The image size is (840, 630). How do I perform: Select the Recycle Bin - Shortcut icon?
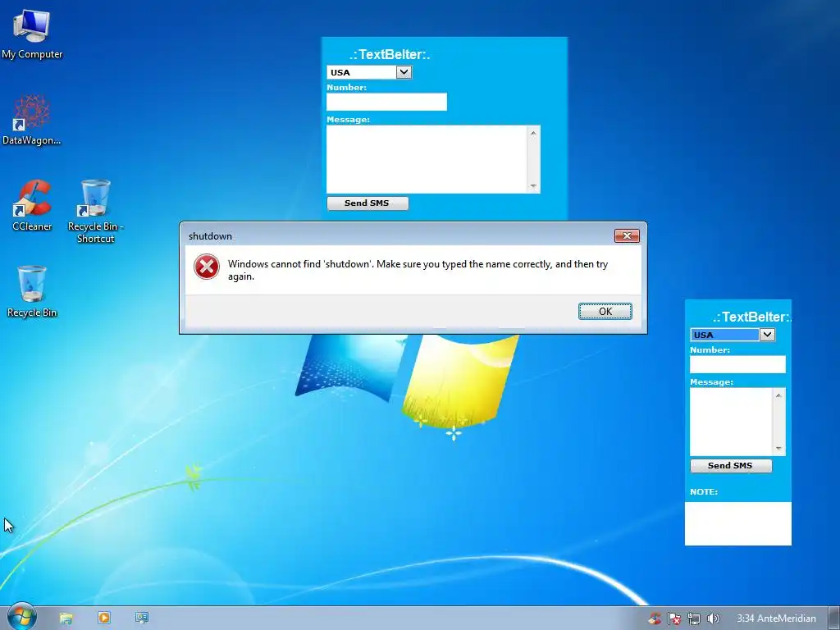click(95, 212)
